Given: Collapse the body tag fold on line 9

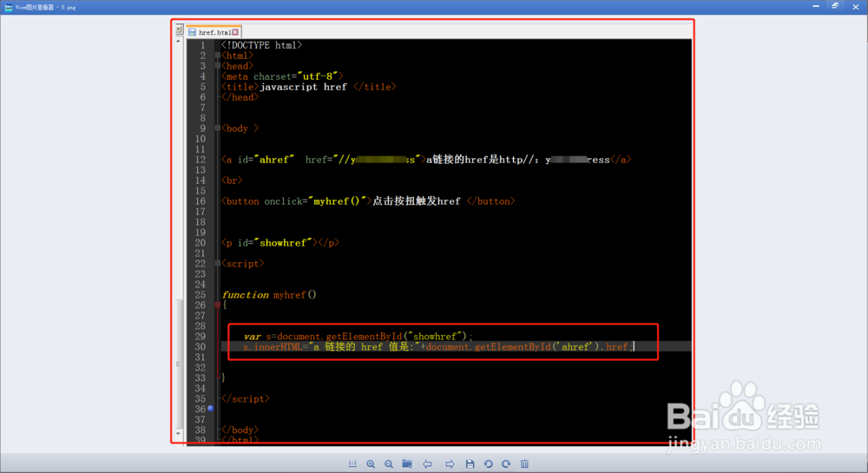Looking at the screenshot, I should pyautogui.click(x=218, y=128).
